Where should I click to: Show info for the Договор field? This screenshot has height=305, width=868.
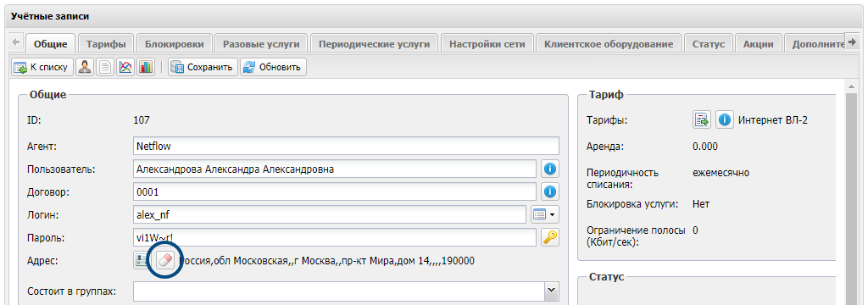pyautogui.click(x=549, y=191)
